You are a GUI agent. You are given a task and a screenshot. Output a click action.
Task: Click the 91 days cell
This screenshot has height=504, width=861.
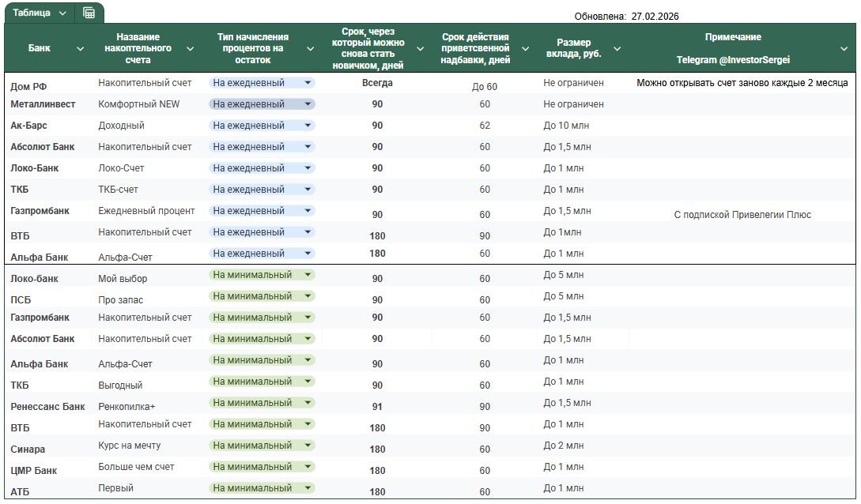click(x=377, y=407)
